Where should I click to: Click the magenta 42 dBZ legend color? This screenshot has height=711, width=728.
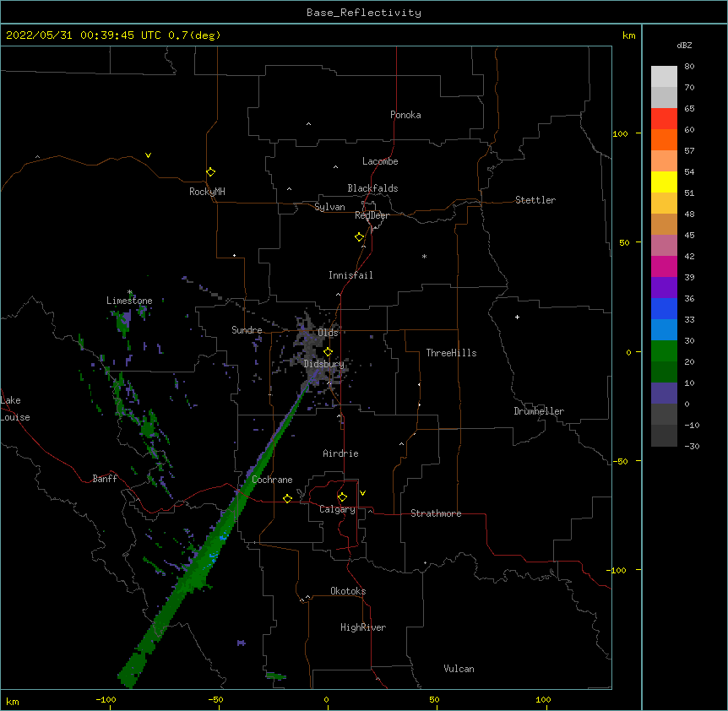point(664,266)
